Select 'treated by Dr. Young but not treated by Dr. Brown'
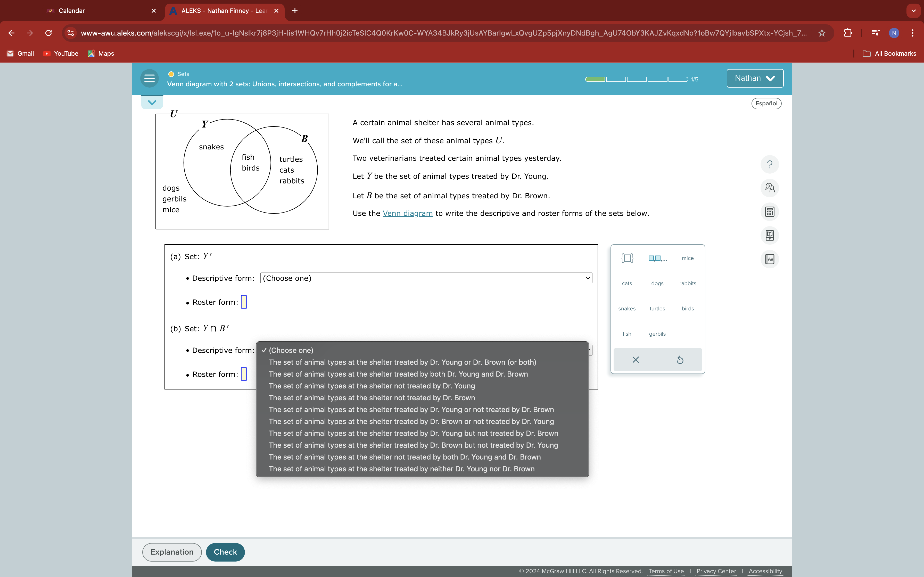 413,433
